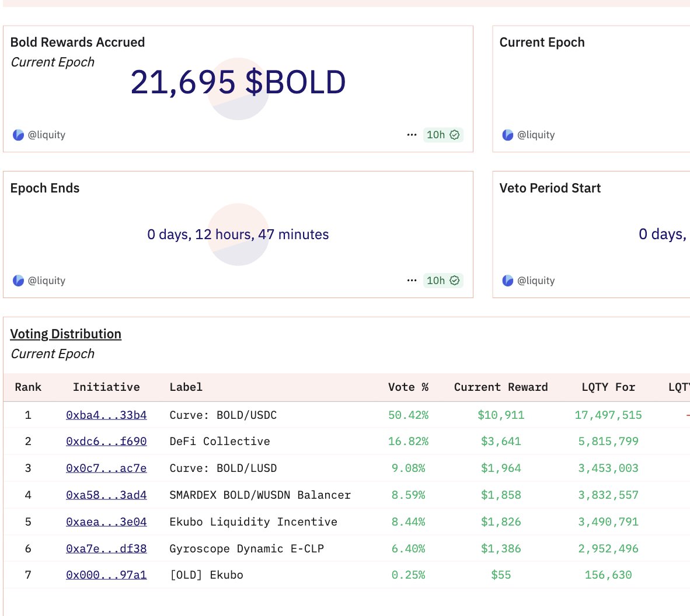Click the $10,911 current reward cell

(x=501, y=415)
